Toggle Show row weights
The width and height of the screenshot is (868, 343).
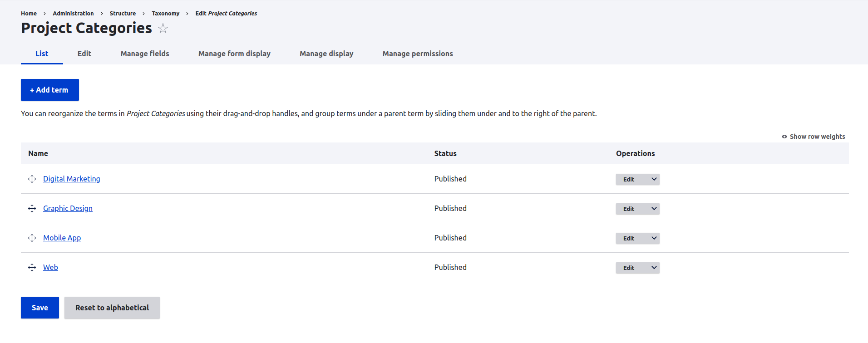(x=813, y=137)
